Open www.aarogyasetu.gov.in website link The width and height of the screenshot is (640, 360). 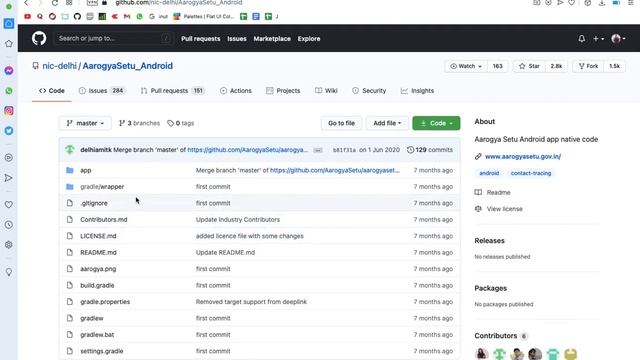point(523,156)
